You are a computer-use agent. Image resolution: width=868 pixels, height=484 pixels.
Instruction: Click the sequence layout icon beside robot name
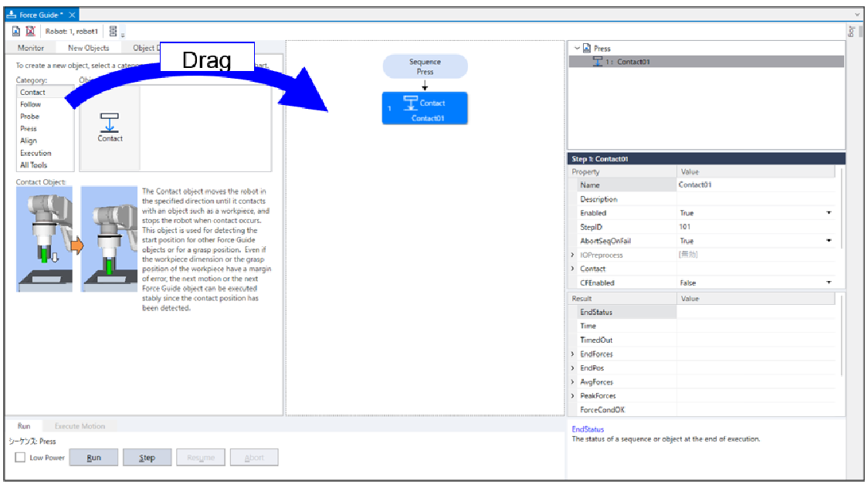pos(114,31)
